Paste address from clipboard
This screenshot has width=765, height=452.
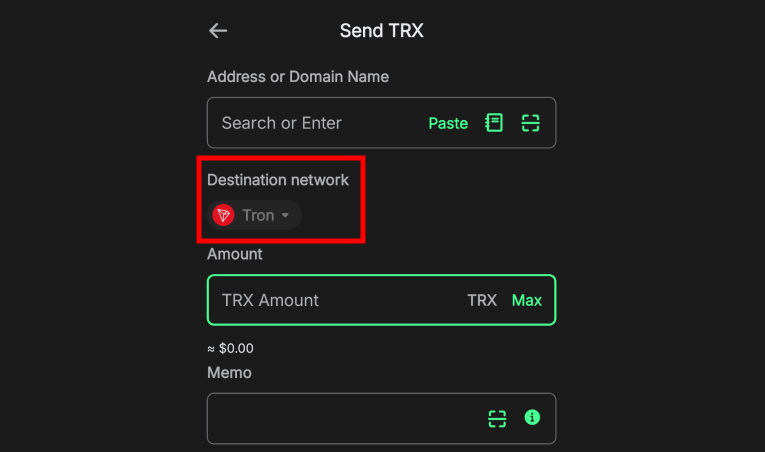[x=448, y=123]
